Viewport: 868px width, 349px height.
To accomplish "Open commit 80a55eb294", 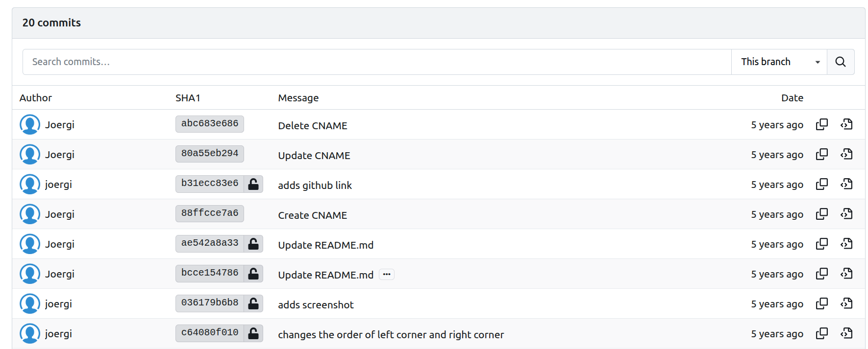I will tap(209, 154).
